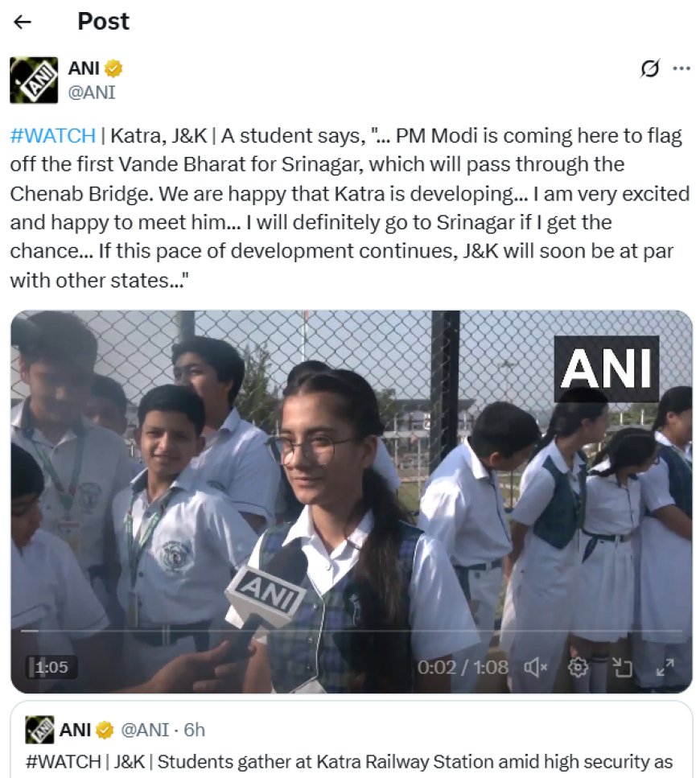
Task: Click the ANI display name
Action: click(84, 68)
